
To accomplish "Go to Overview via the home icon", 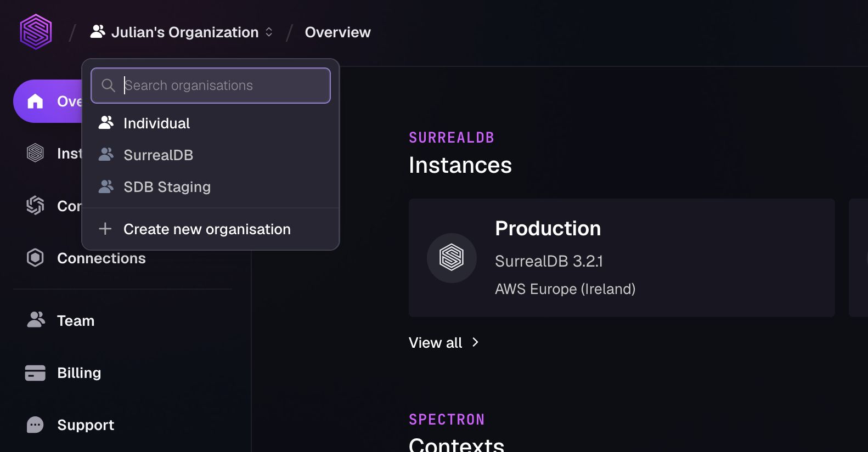I will coord(35,101).
